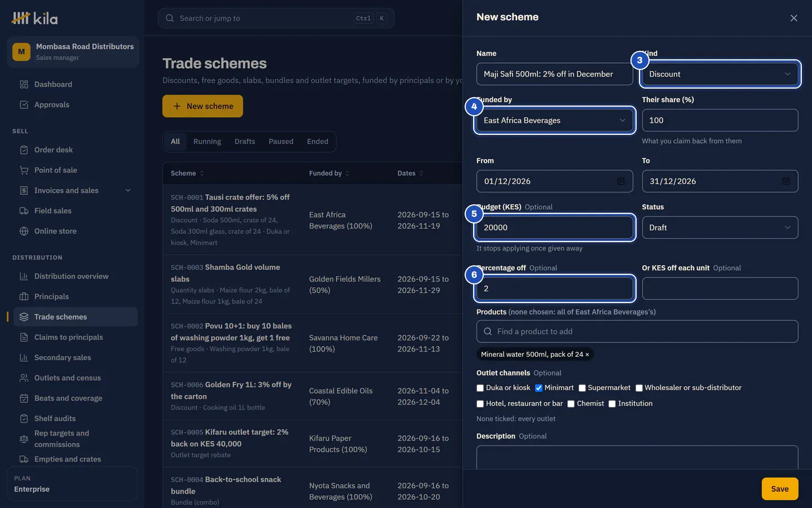The image size is (812, 508).
Task: Click the Rep targets scales icon
Action: click(x=24, y=439)
